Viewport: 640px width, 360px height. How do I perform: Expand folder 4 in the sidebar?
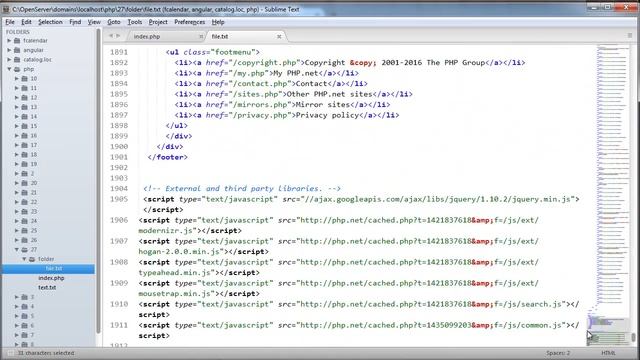[17, 306]
